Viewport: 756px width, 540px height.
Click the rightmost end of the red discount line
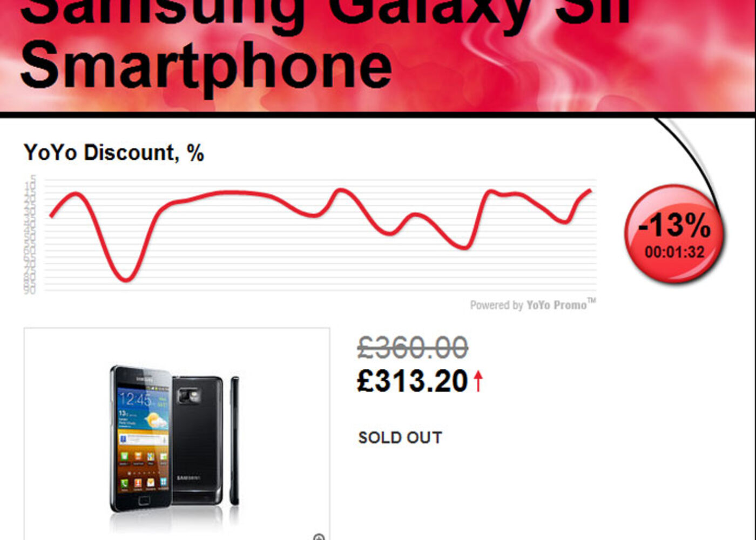(590, 190)
